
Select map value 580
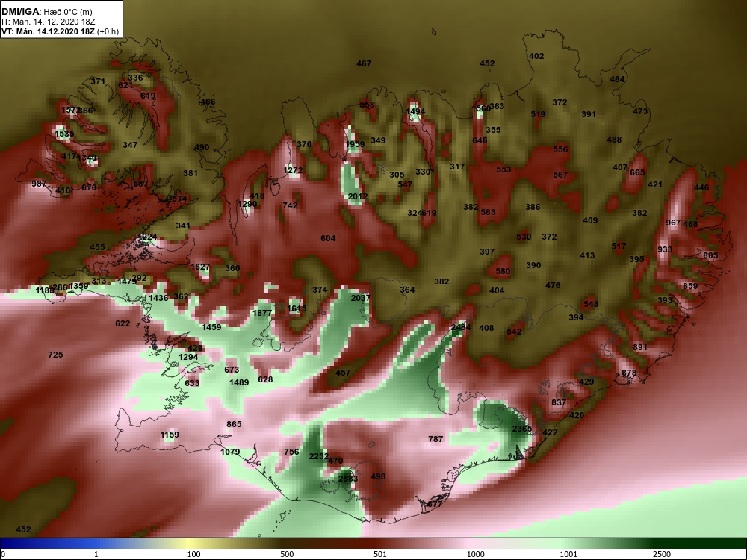[503, 272]
